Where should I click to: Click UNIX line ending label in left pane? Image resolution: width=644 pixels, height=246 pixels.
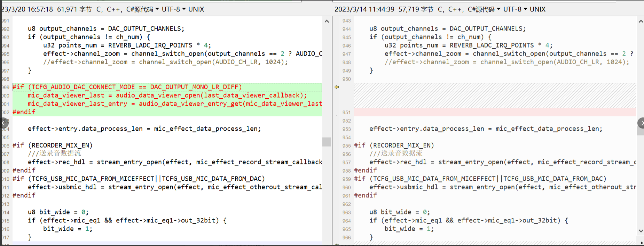196,9
